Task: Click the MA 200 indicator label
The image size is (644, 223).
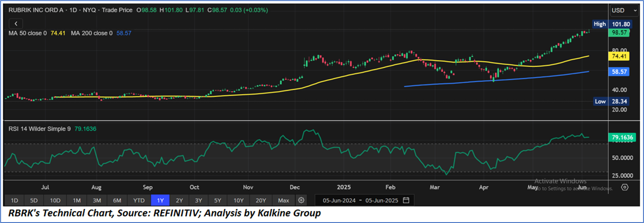Action: tap(91, 33)
